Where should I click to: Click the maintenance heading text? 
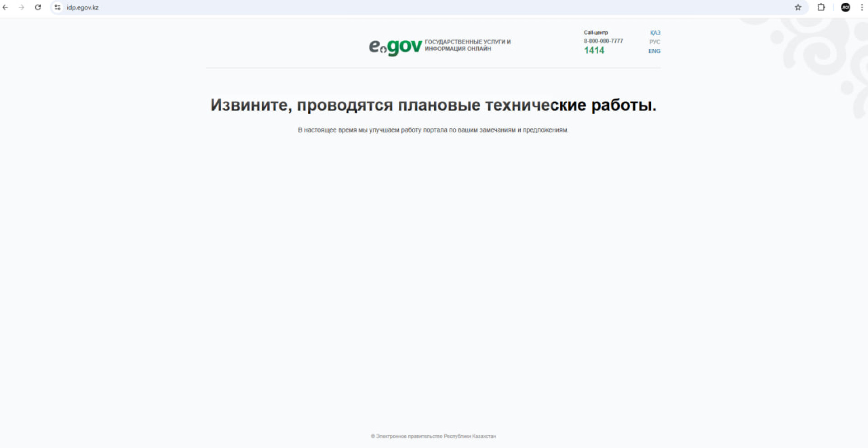434,105
